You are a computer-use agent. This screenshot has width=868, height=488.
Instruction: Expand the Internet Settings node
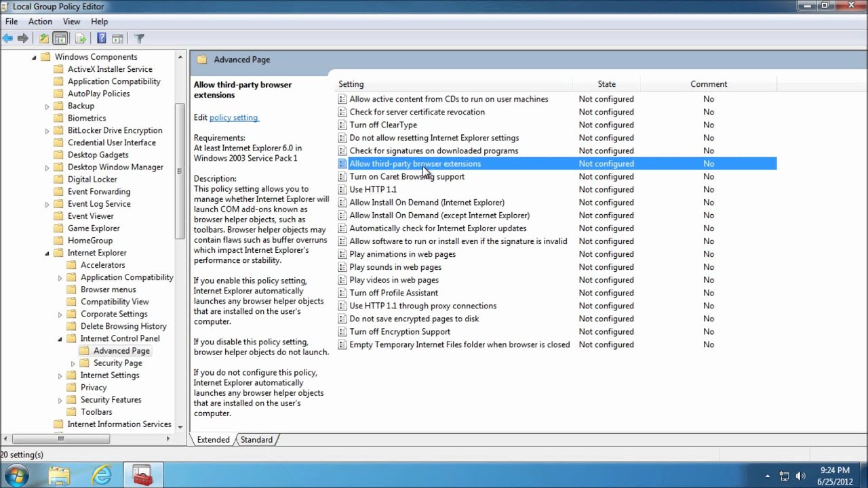60,375
